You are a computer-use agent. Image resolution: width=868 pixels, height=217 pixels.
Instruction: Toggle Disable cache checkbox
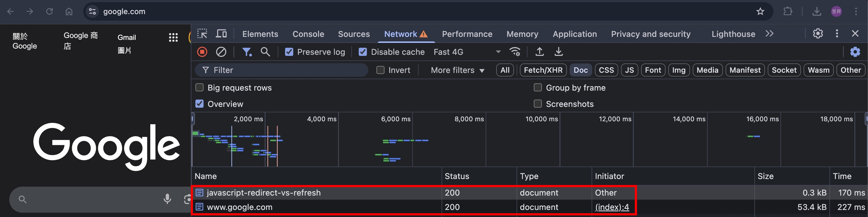363,52
